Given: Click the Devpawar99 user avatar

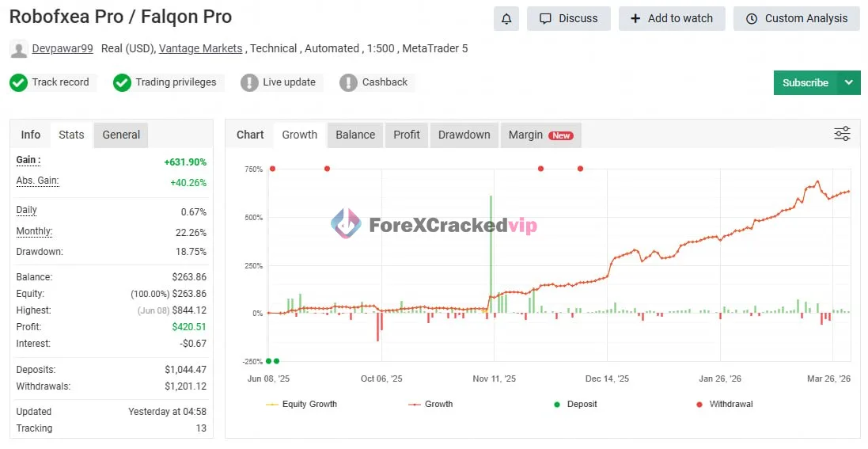Looking at the screenshot, I should (x=18, y=49).
